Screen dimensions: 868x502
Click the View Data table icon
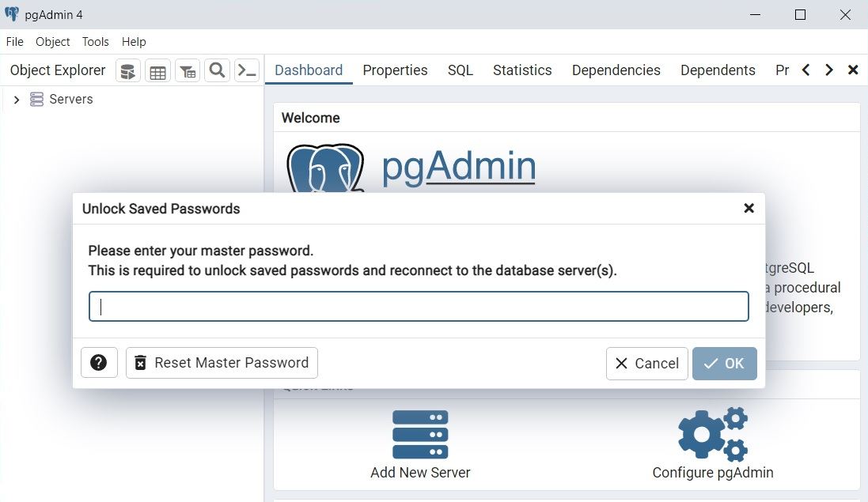(157, 71)
